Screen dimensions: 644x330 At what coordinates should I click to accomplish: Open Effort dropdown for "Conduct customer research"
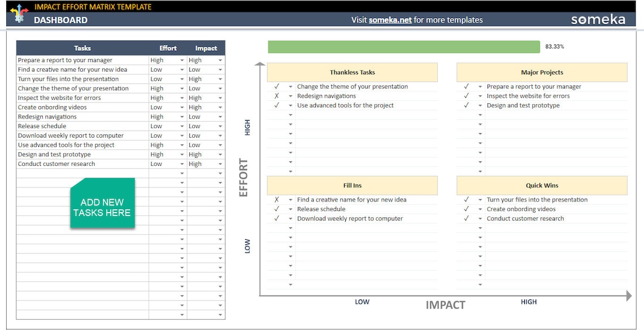click(181, 164)
